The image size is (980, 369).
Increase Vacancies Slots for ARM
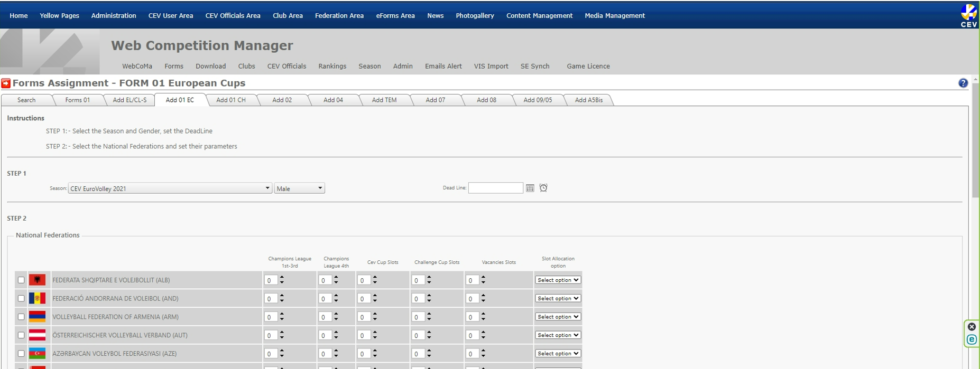pyautogui.click(x=483, y=315)
